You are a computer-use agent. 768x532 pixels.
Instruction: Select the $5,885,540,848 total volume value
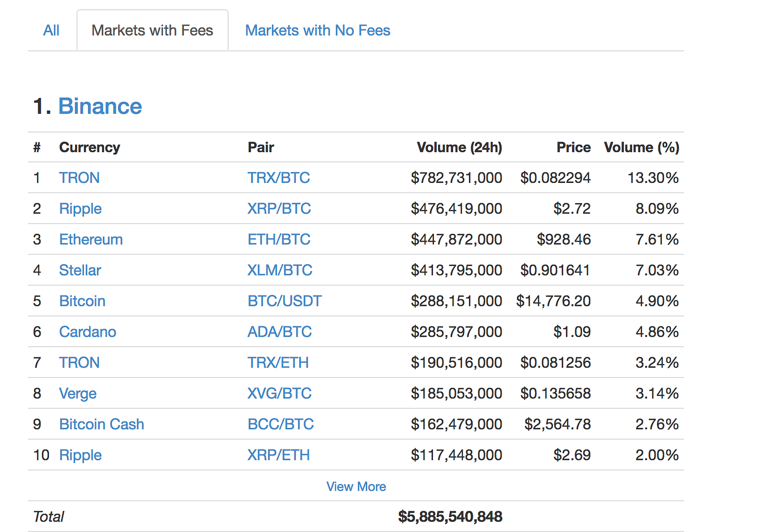450,516
